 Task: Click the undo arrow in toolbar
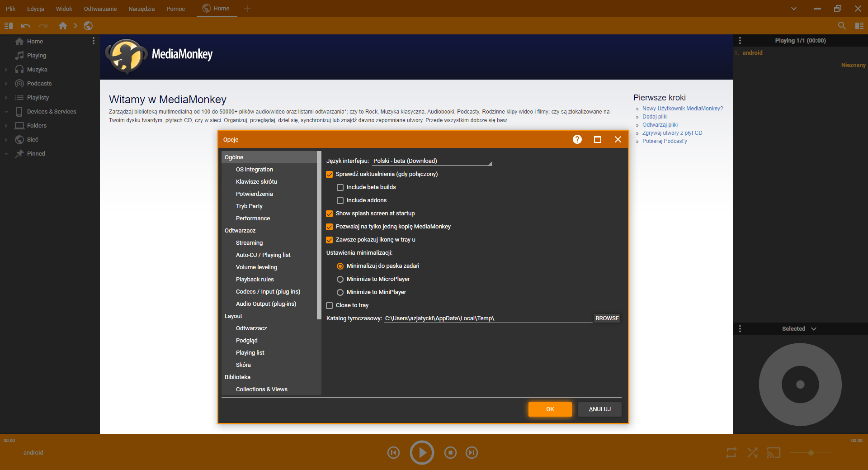(26, 26)
